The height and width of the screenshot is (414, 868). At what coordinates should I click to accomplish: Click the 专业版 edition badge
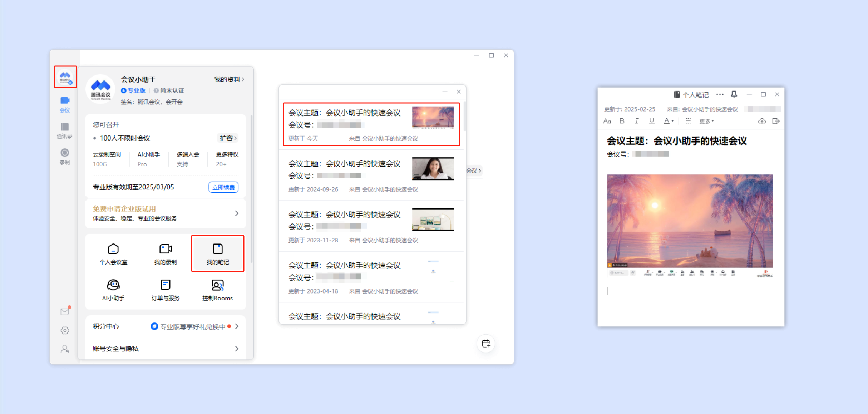coord(133,90)
